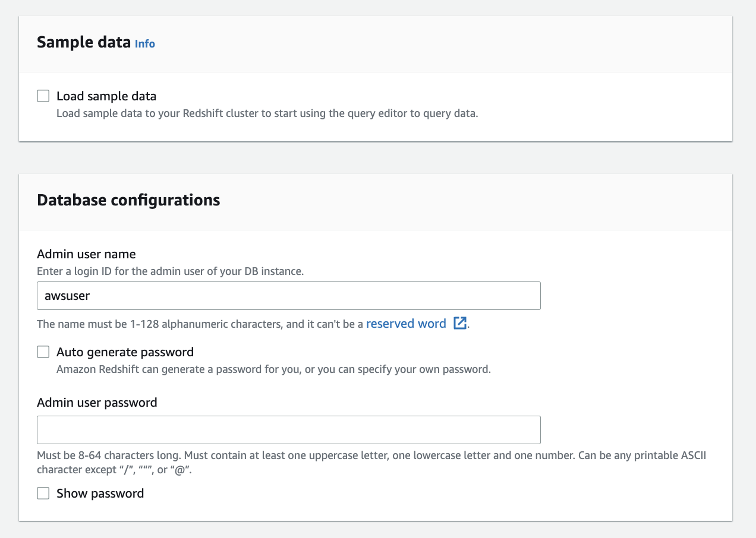The image size is (756, 538).
Task: Click the "Auto generate password" label text
Action: 125,352
